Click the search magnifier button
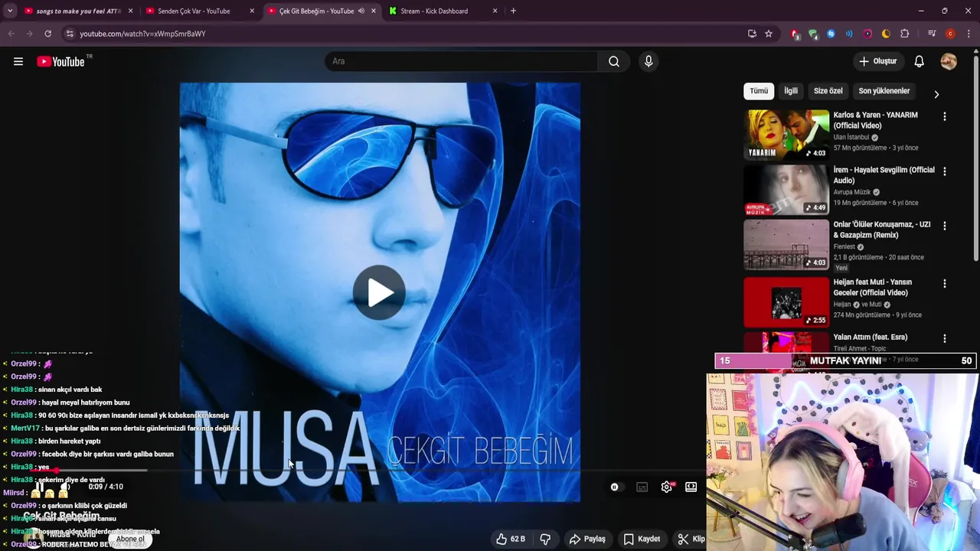Image resolution: width=980 pixels, height=551 pixels. 614,61
